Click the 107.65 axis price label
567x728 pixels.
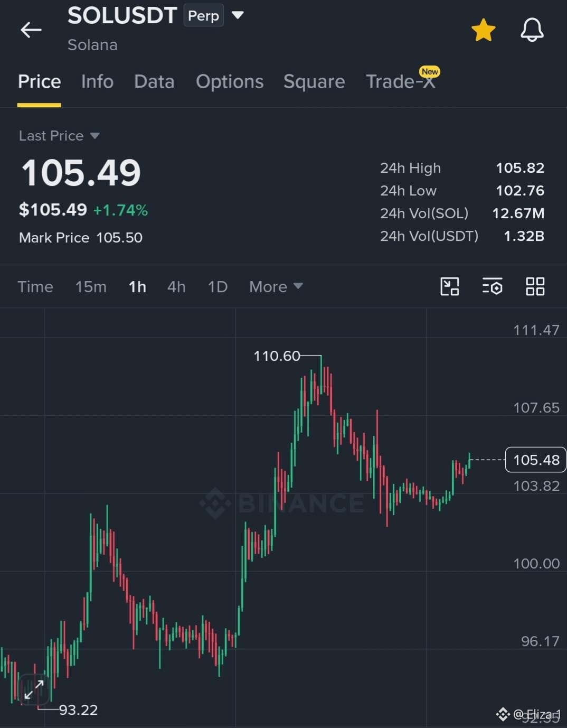pyautogui.click(x=536, y=408)
